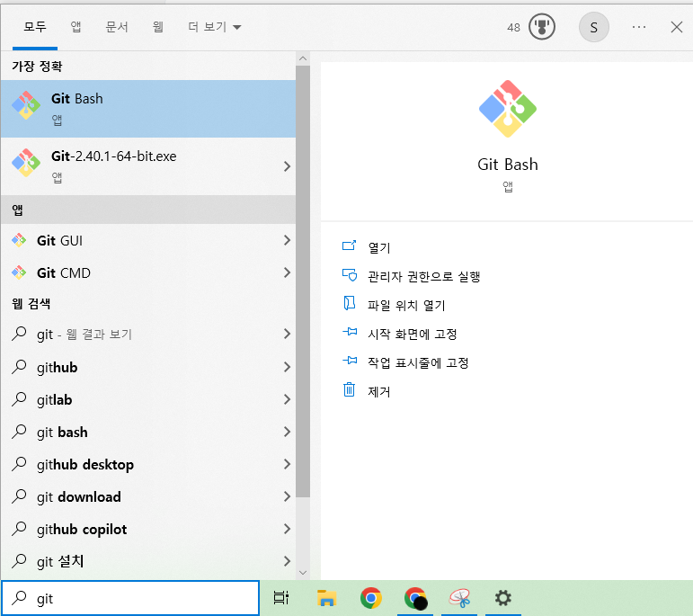693x616 pixels.
Task: Choose 작업 표시줄에 고정
Action: tap(418, 363)
